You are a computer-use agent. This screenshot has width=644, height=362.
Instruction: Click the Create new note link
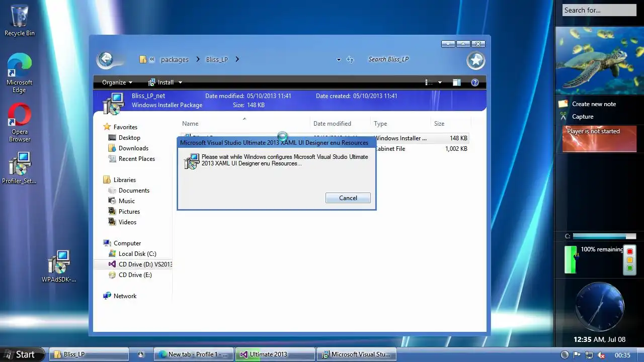(594, 104)
